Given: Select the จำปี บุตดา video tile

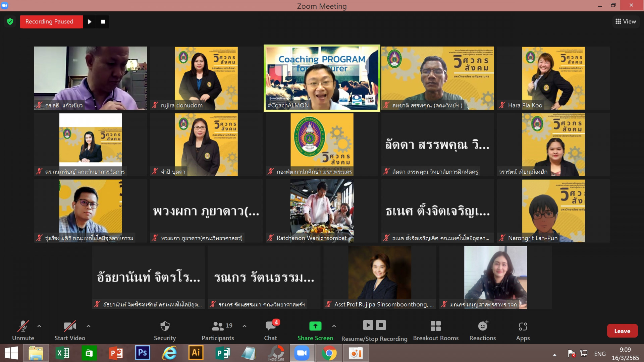Looking at the screenshot, I should [206, 144].
